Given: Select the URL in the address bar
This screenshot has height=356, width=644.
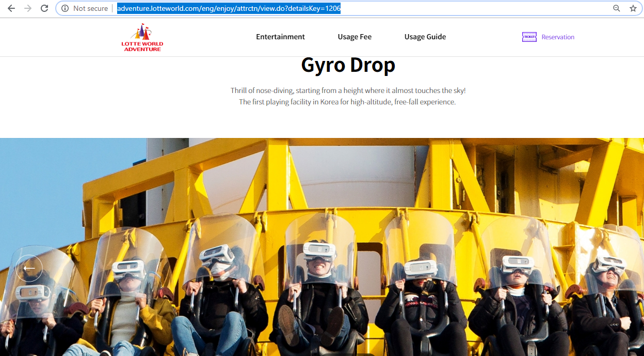Looking at the screenshot, I should (x=229, y=8).
